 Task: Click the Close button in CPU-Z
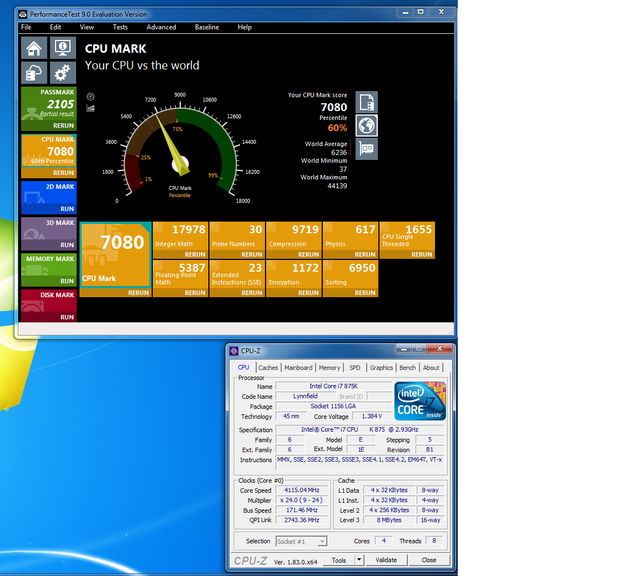[429, 560]
